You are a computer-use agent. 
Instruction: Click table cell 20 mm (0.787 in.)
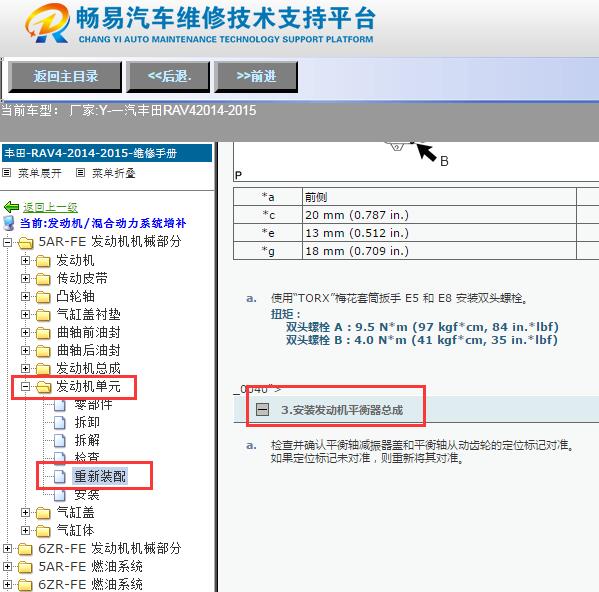click(x=439, y=215)
